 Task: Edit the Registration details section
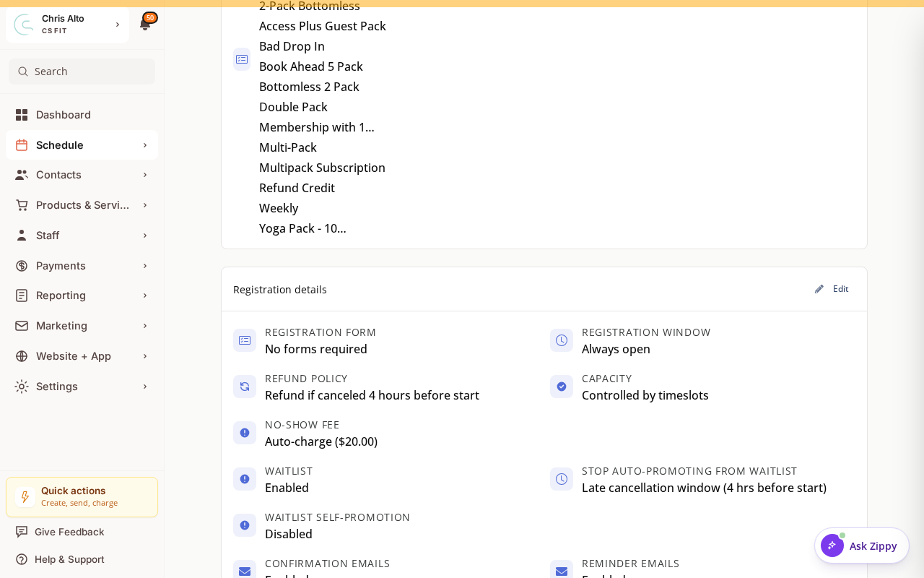[x=832, y=289]
